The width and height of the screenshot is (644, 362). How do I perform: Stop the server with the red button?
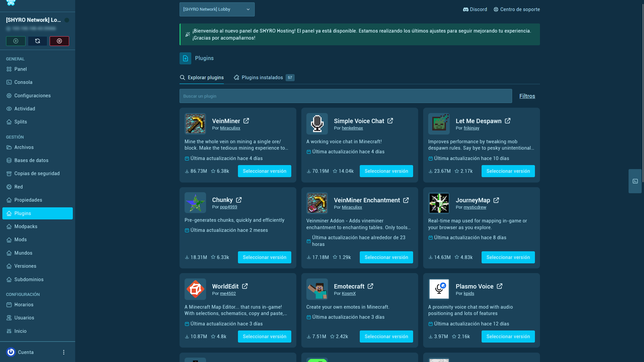[x=59, y=41]
